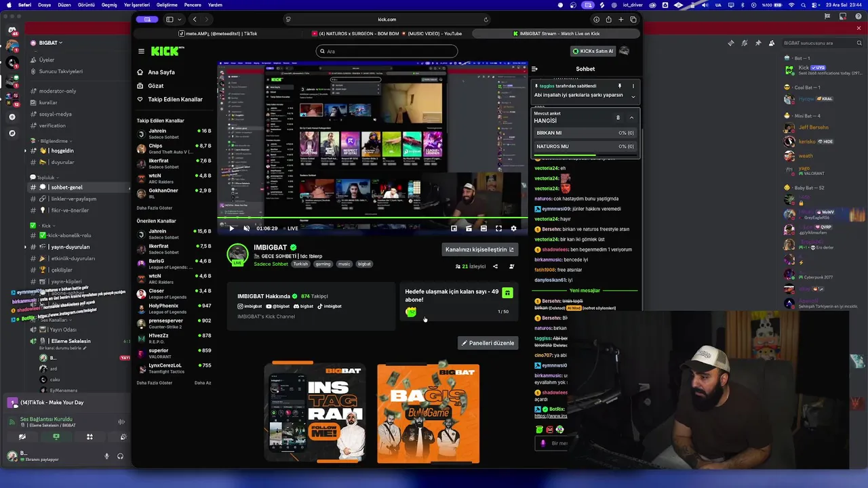Viewport: 868px width, 488px height.
Task: Expand Daha Fazla Göster under recommended channels
Action: (155, 383)
